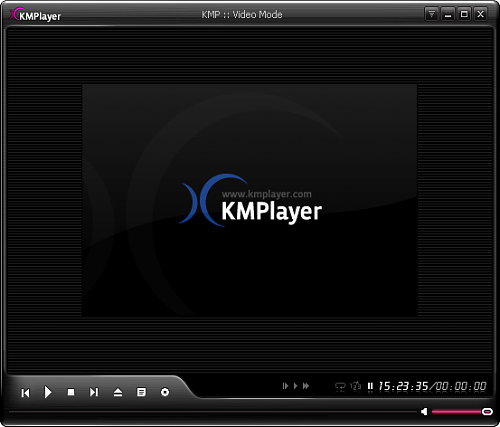Open the playlist editor icon
This screenshot has height=427, width=500.
point(141,392)
